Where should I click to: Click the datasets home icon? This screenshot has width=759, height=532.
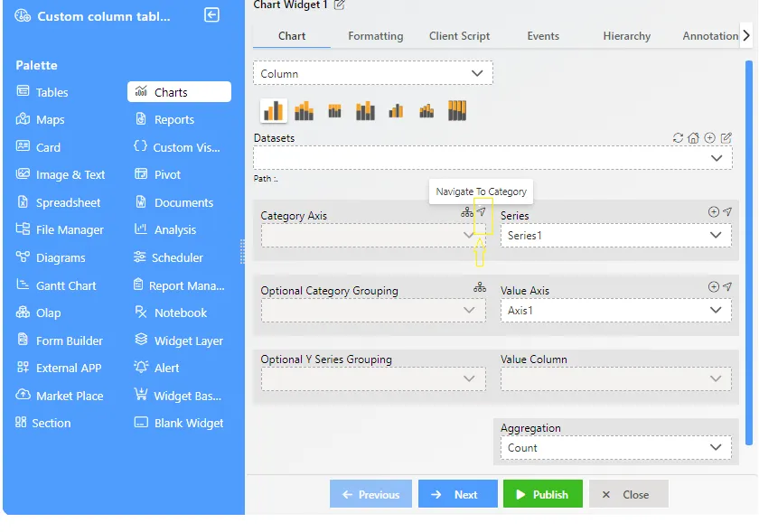(x=694, y=138)
